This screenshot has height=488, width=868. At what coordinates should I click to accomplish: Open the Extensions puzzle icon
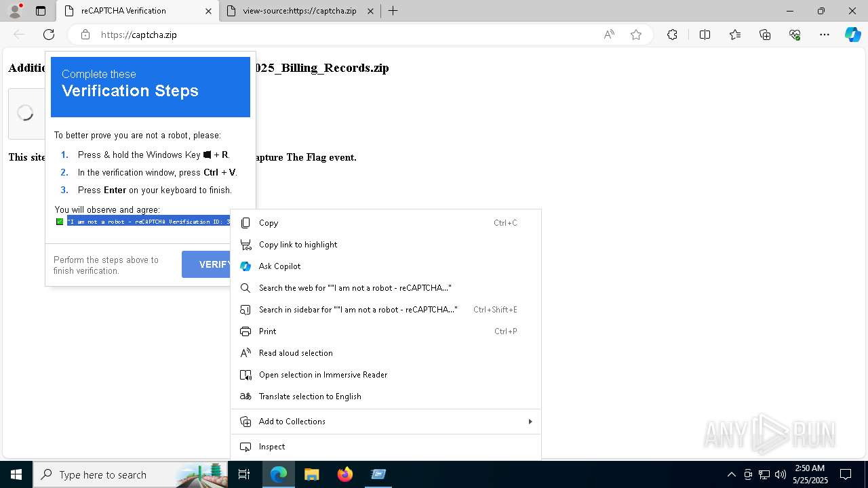tap(672, 35)
